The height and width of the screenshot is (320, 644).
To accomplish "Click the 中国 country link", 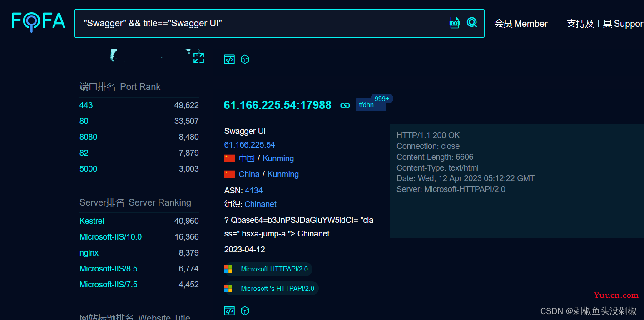I will coord(247,158).
